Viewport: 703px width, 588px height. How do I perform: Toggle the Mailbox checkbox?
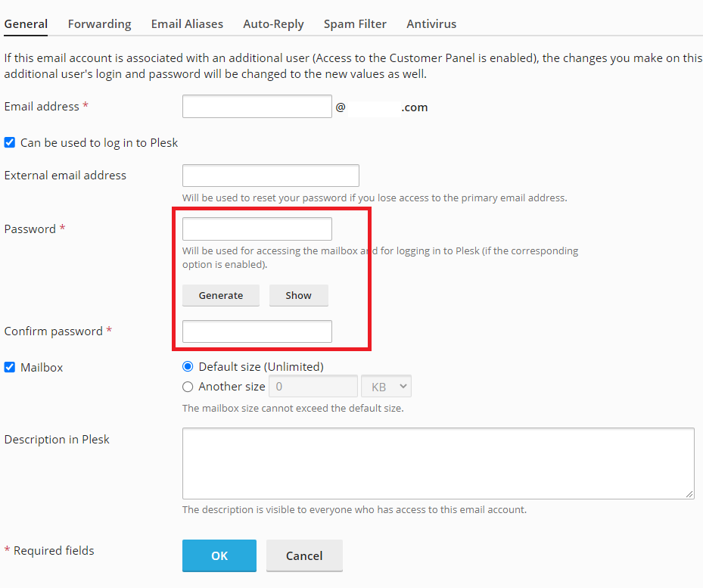(x=9, y=367)
